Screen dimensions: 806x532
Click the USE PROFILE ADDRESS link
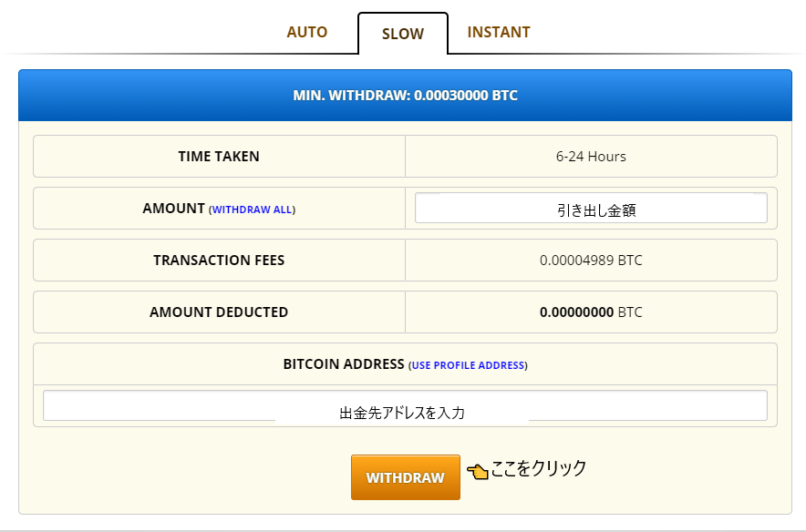pyautogui.click(x=468, y=365)
